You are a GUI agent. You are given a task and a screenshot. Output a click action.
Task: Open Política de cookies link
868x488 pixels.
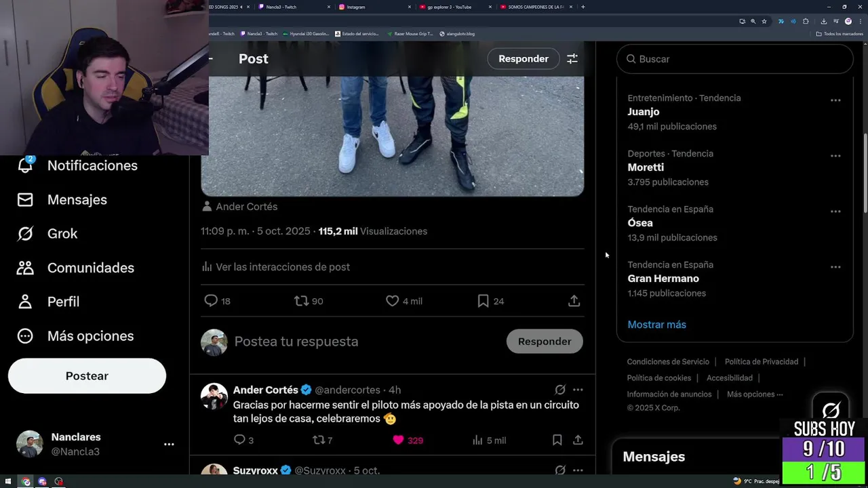coord(659,378)
